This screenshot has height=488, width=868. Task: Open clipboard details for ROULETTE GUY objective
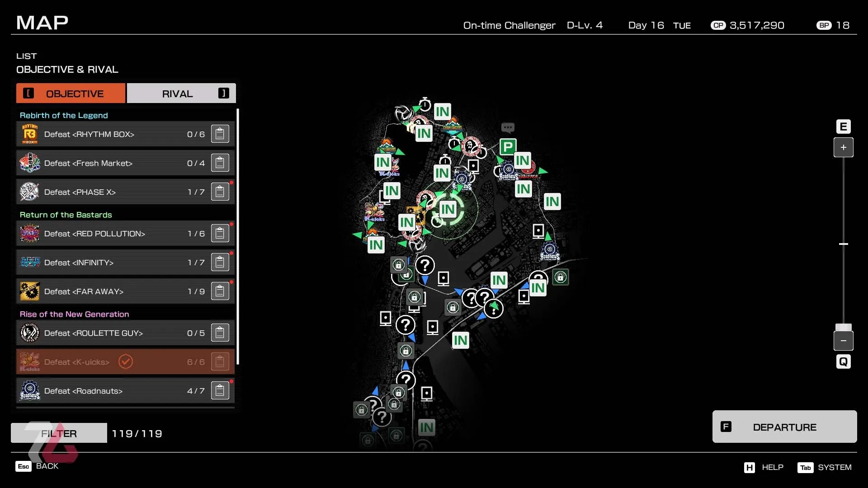pos(220,333)
